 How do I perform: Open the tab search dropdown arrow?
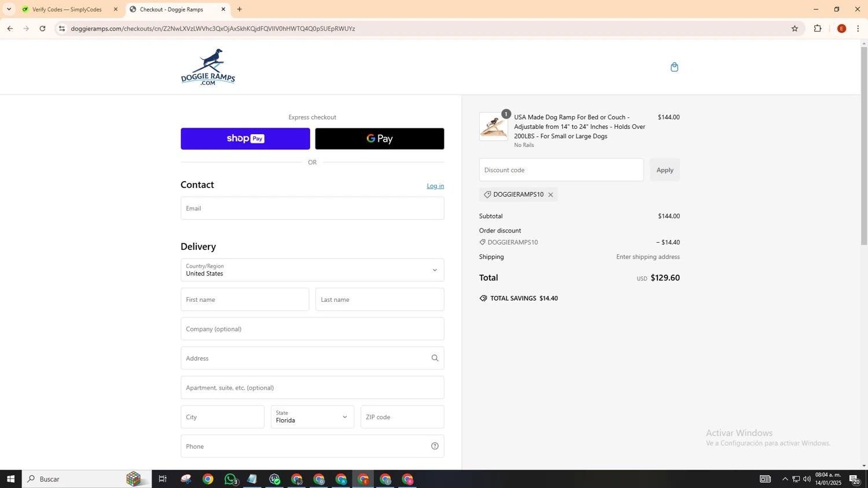pyautogui.click(x=9, y=9)
